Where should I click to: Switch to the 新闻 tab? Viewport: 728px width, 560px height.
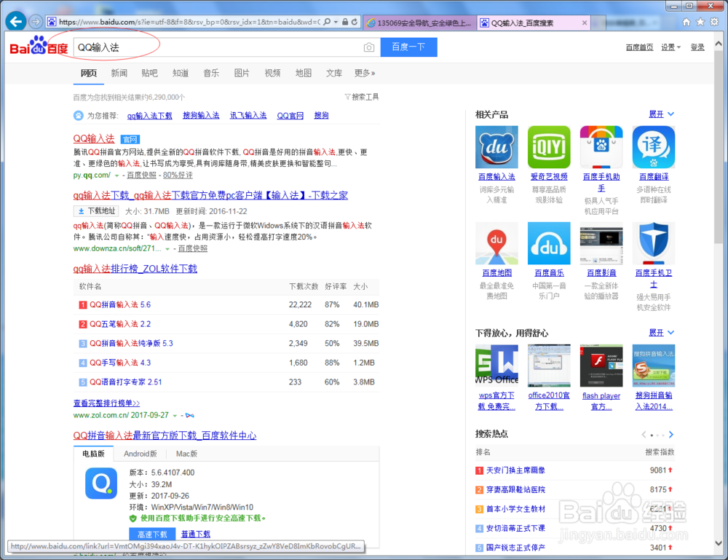pyautogui.click(x=119, y=74)
